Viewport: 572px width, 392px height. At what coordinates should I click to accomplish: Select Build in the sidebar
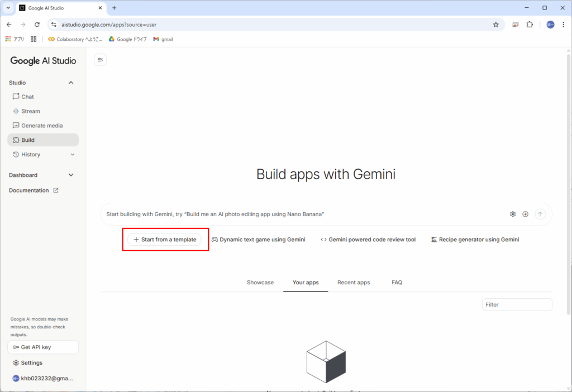tap(43, 140)
